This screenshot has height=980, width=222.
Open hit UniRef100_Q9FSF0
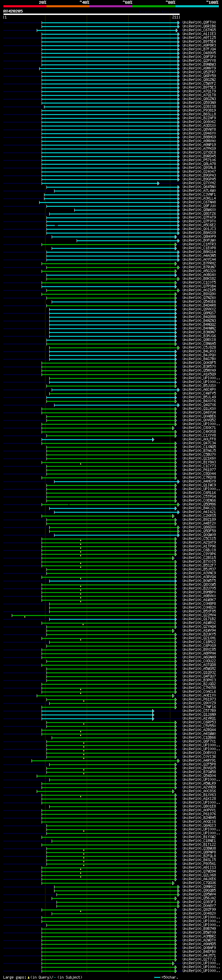(199, 57)
